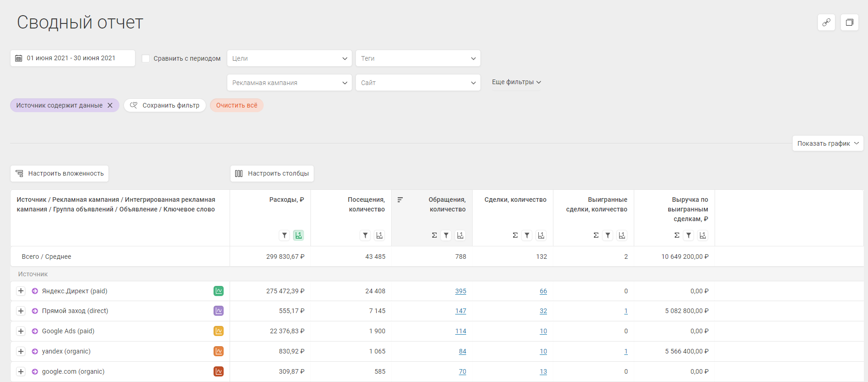Toggle orange graph swatch for yandex organic
Screen dimensions: 868x382
219,351
